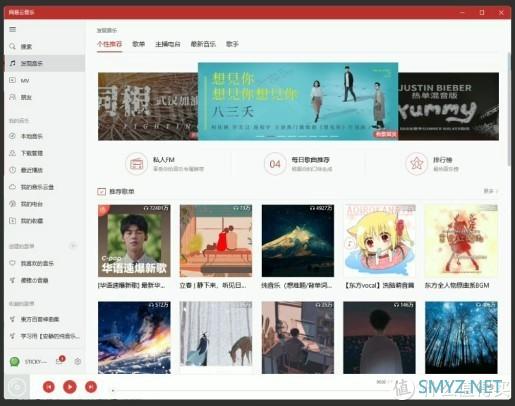This screenshot has height=406, width=515.
Task: Open the messages icon with the red badge
Action: pos(60,361)
